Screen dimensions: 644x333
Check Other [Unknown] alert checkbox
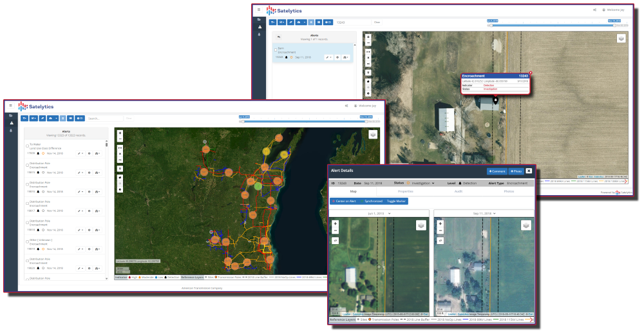click(x=28, y=242)
